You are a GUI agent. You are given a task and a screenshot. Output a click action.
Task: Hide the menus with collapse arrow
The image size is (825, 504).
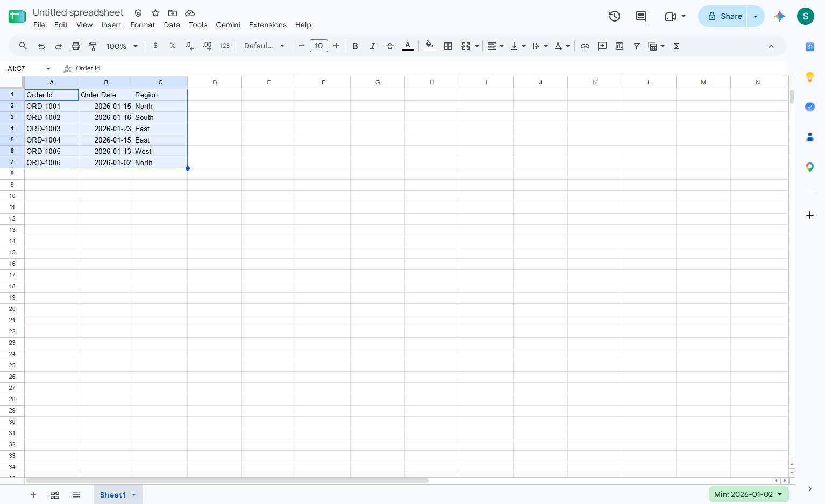(x=771, y=46)
